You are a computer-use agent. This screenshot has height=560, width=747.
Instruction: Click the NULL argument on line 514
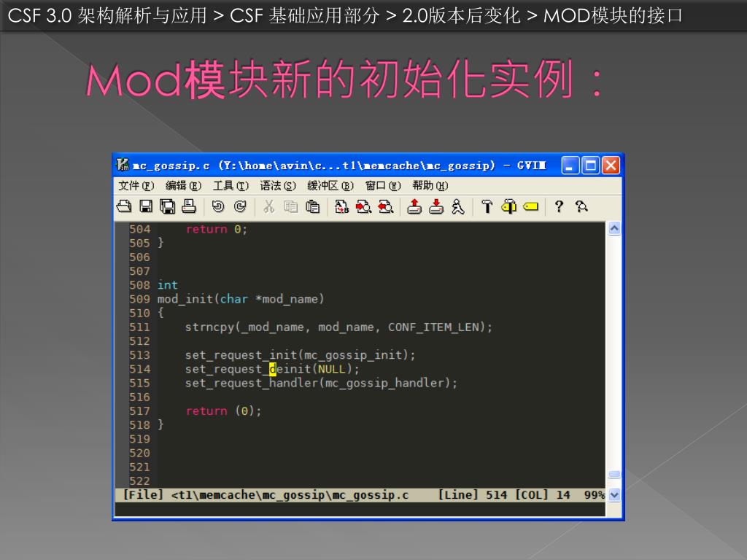[332, 369]
